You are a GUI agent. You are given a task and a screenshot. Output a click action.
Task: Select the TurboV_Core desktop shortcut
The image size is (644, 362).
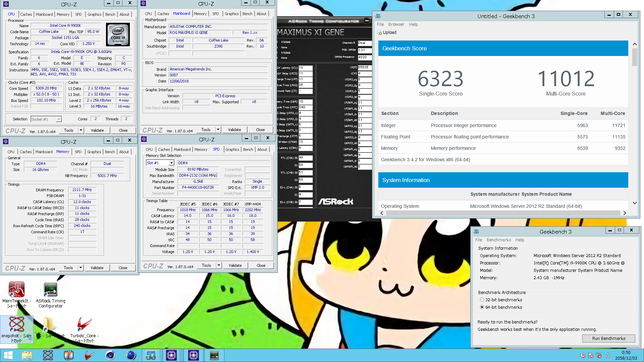click(x=84, y=329)
